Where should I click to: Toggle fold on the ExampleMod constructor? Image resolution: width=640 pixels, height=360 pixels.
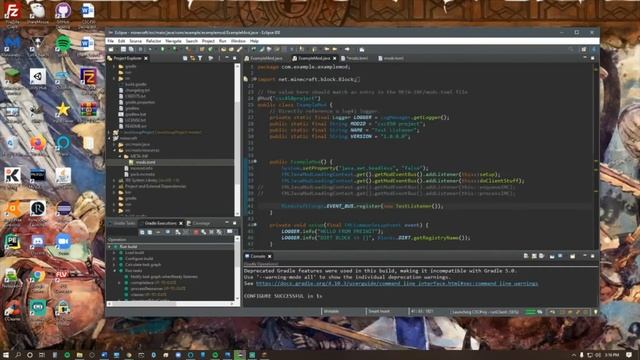pyautogui.click(x=255, y=162)
